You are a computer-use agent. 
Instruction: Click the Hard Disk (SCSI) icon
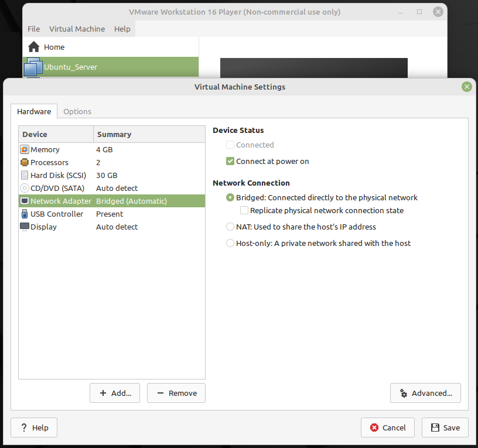point(25,175)
